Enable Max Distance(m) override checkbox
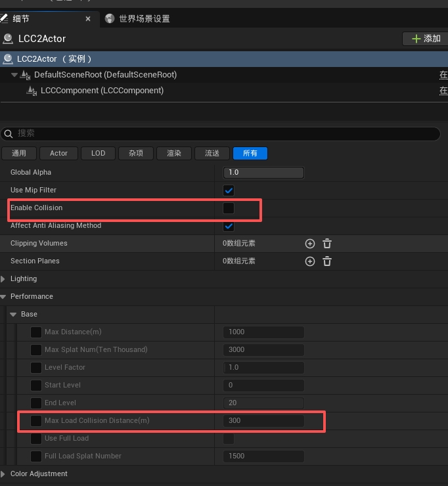The image size is (448, 486). point(36,332)
